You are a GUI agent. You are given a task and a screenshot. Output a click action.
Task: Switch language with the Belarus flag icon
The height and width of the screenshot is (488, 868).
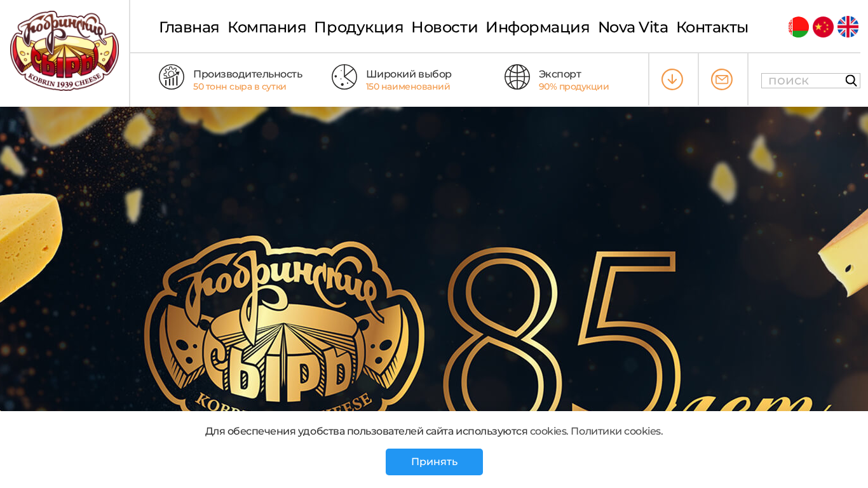(798, 27)
